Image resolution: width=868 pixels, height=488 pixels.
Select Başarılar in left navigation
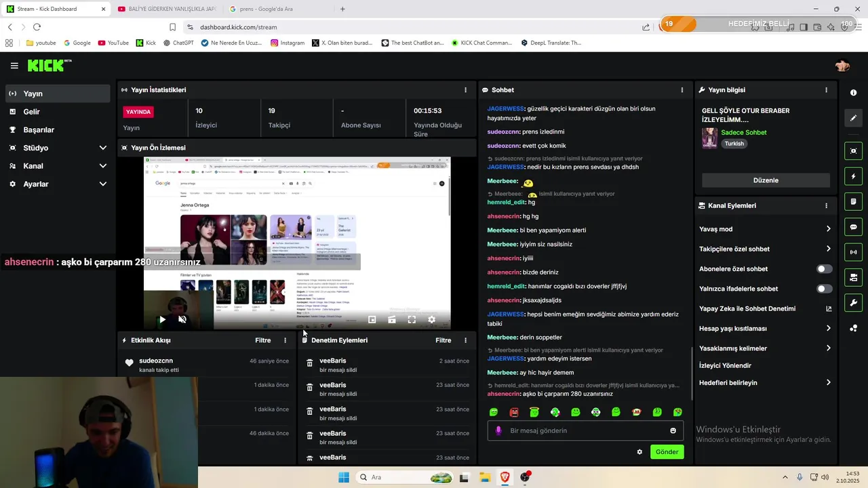coord(58,130)
